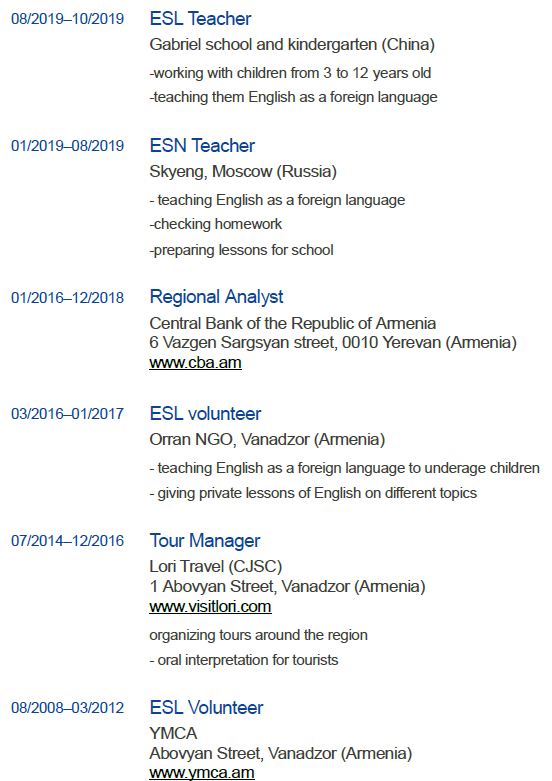Click the 07/2014–12/2016 date range

coord(68,541)
